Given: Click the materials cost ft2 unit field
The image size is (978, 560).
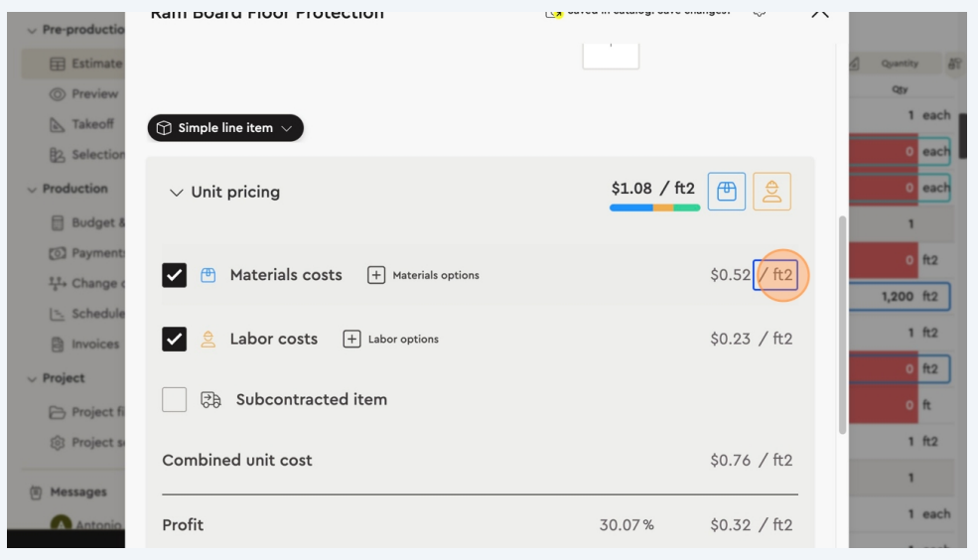Looking at the screenshot, I should tap(775, 275).
